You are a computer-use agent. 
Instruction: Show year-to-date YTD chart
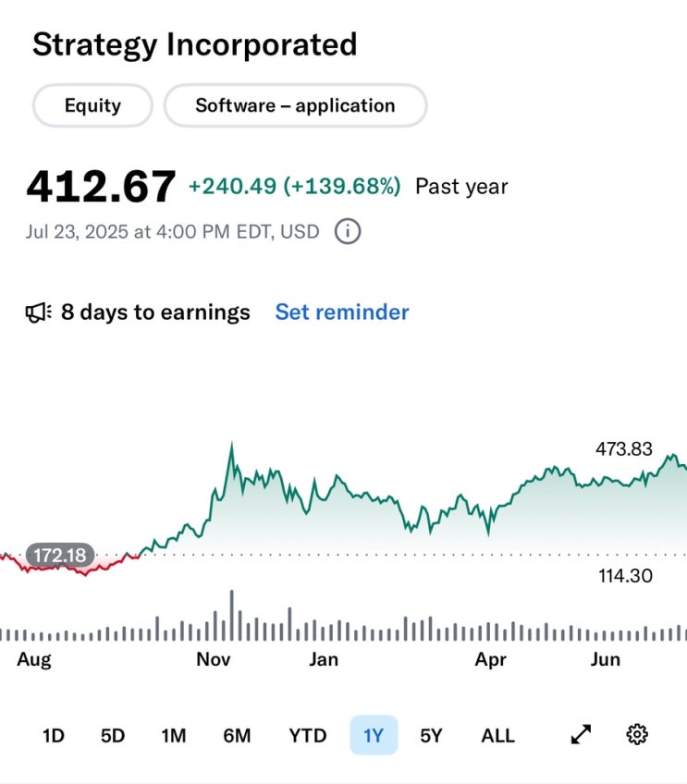point(308,736)
